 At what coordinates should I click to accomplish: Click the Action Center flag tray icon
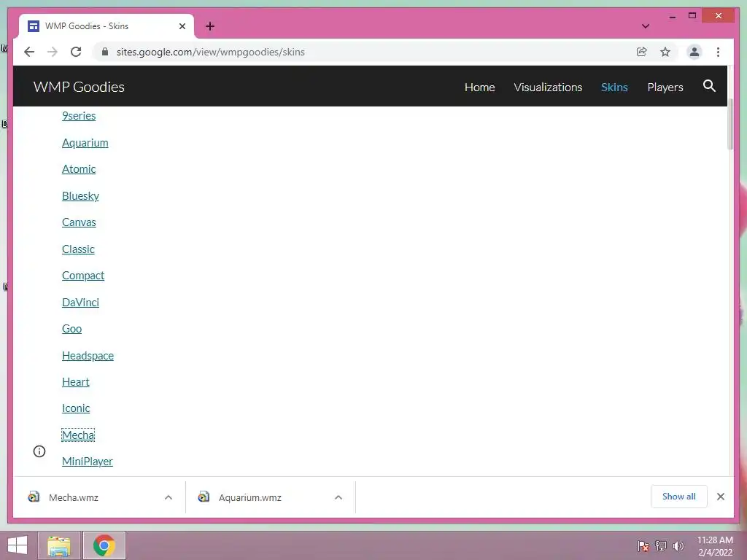pyautogui.click(x=643, y=546)
